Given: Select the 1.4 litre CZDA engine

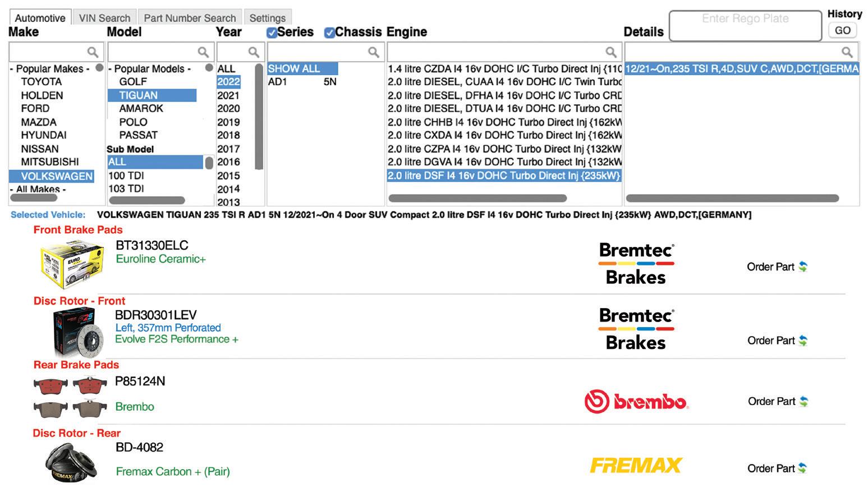Looking at the screenshot, I should pyautogui.click(x=504, y=69).
